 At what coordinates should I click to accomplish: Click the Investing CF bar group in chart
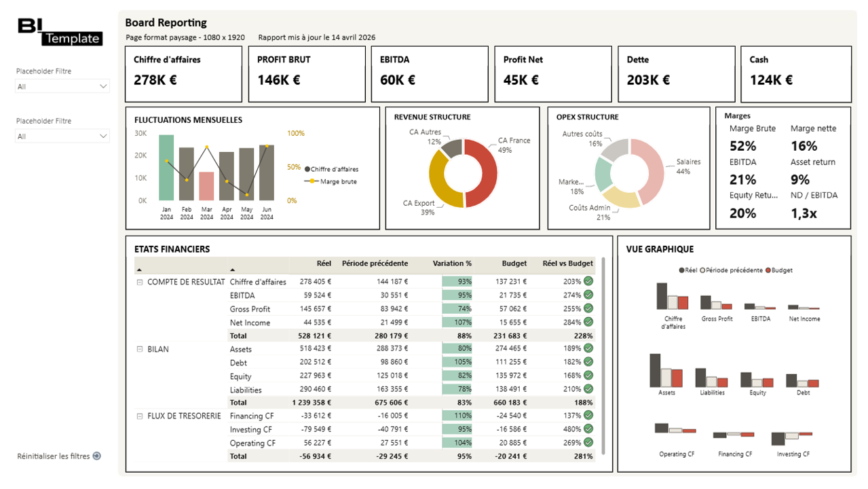pos(792,438)
